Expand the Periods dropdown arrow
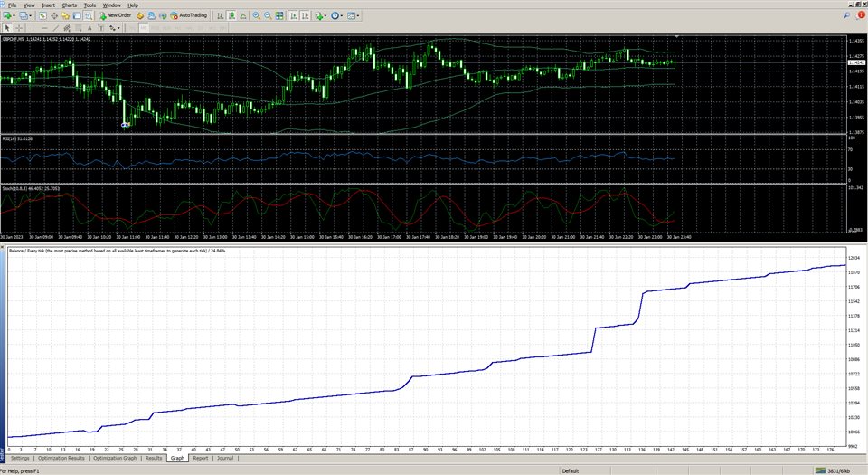Screen dimensions: 868x475 click(342, 15)
